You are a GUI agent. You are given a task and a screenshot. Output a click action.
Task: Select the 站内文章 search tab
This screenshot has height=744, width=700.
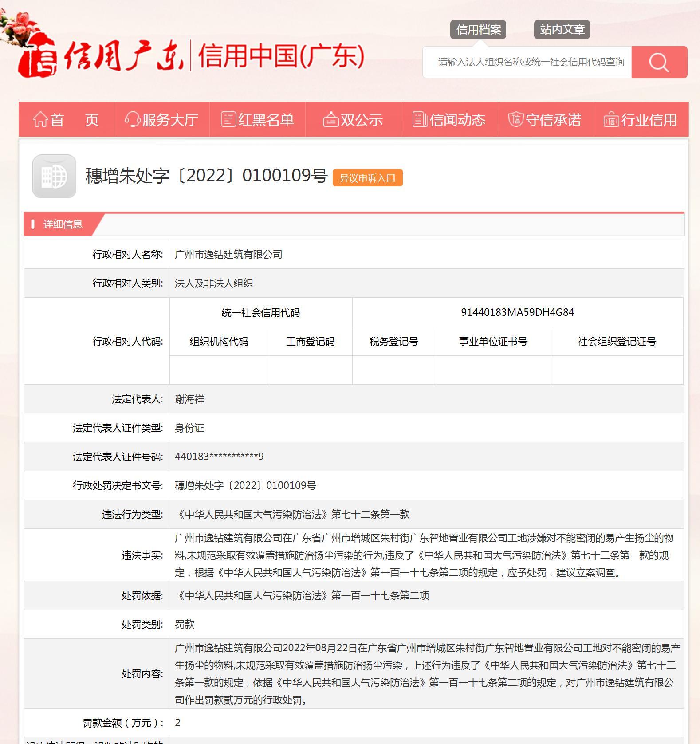(562, 30)
